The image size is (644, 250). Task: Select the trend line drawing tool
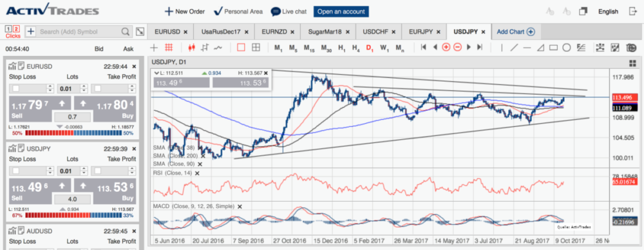514,48
